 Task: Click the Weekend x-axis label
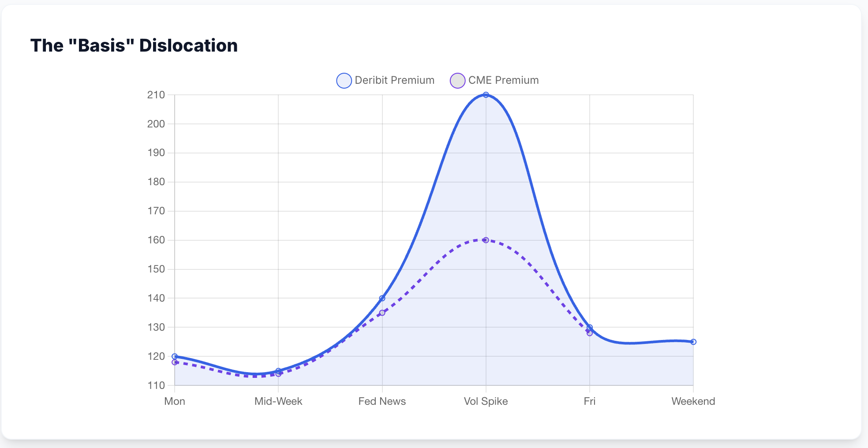coord(693,401)
